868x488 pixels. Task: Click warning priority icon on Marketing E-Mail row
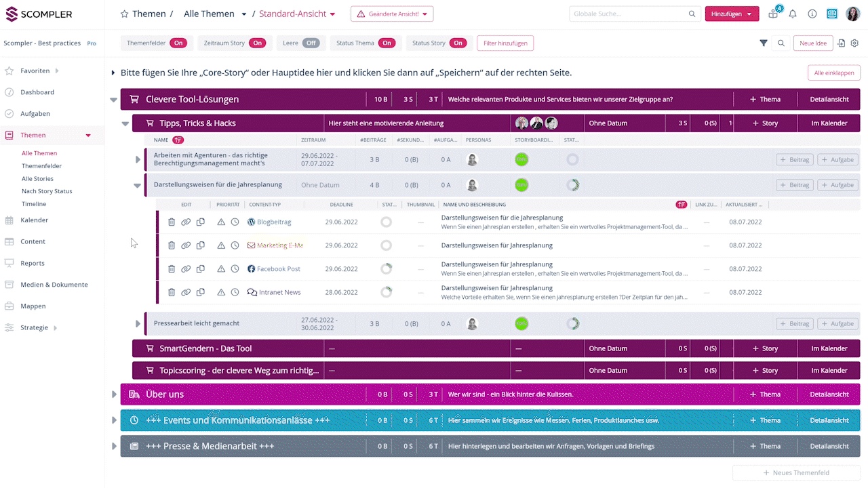(x=221, y=245)
